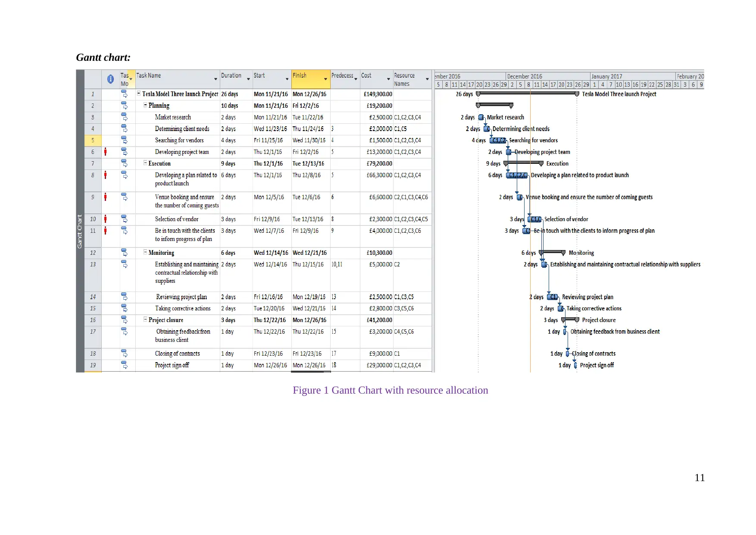Click December 2016 in the timescale header
This screenshot has height=535, width=756.
pyautogui.click(x=547, y=76)
